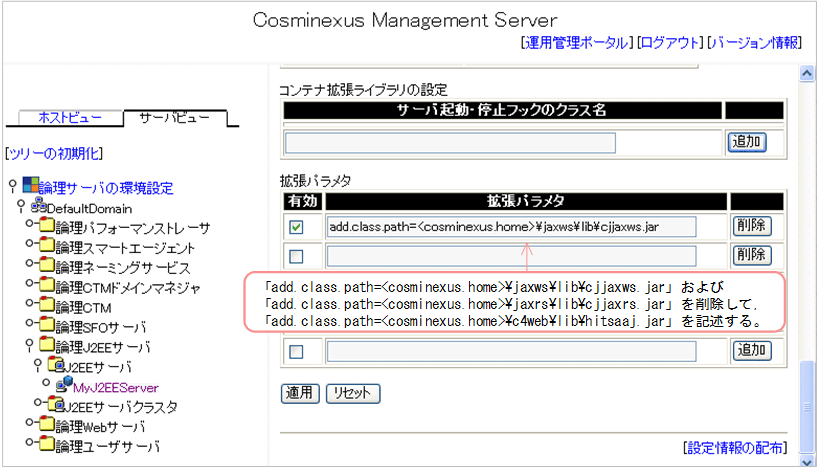Uncheck the cjjaxws.jar parameter checkbox
Image resolution: width=819 pixels, height=469 pixels.
click(296, 227)
